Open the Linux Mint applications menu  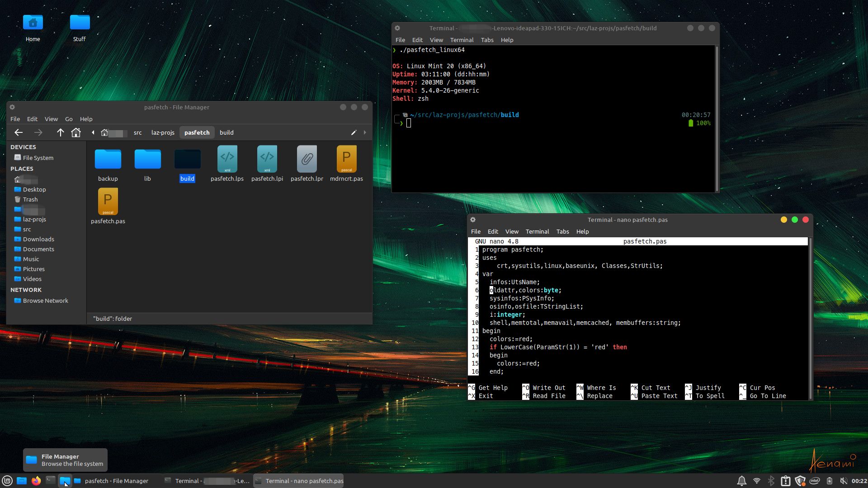tap(7, 481)
